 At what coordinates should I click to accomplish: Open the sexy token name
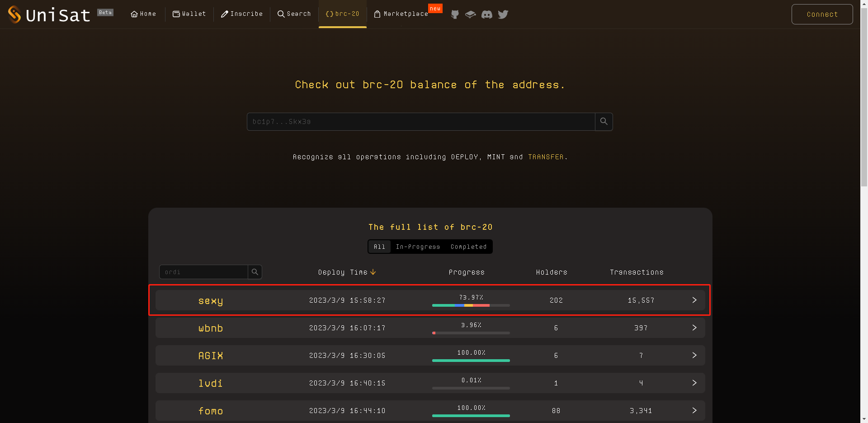click(211, 301)
